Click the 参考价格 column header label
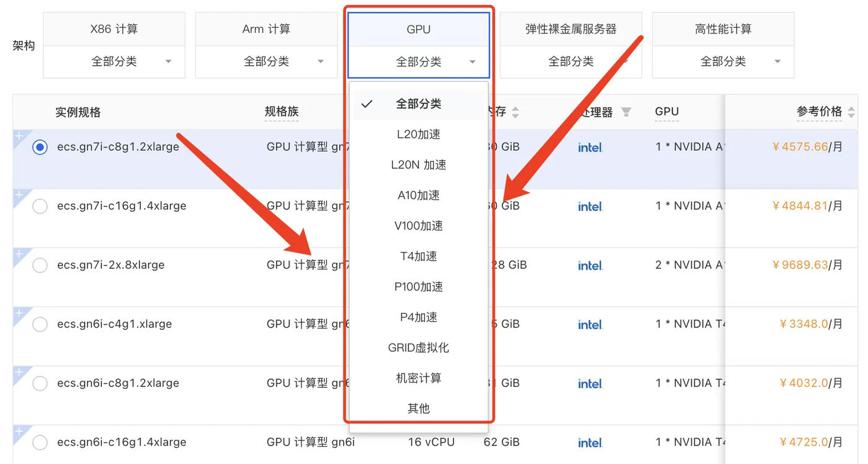 [x=820, y=112]
